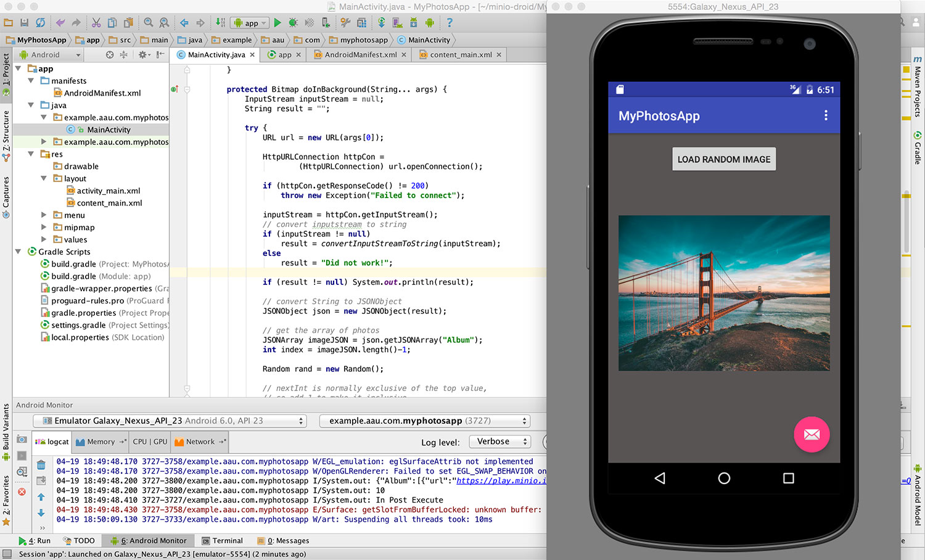Screen dimensions: 925x560
Task: Switch to the Memory monitor tab
Action: (x=100, y=442)
